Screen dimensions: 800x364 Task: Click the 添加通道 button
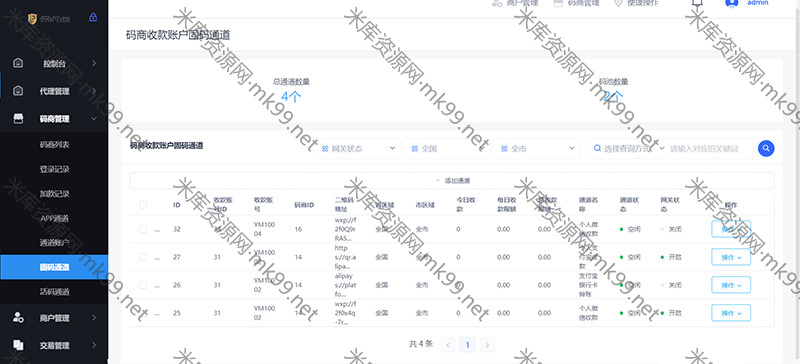click(x=452, y=181)
